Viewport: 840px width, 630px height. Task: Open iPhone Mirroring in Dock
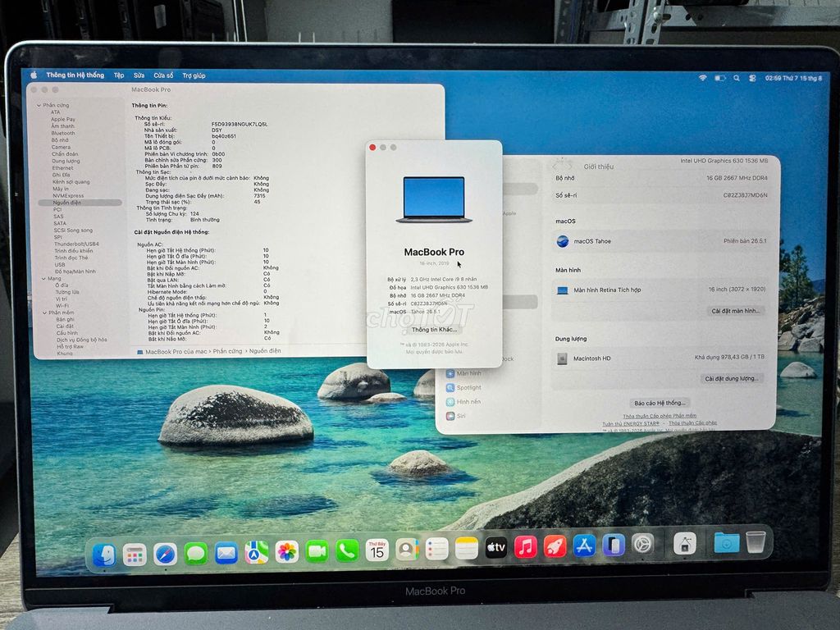[x=614, y=546]
